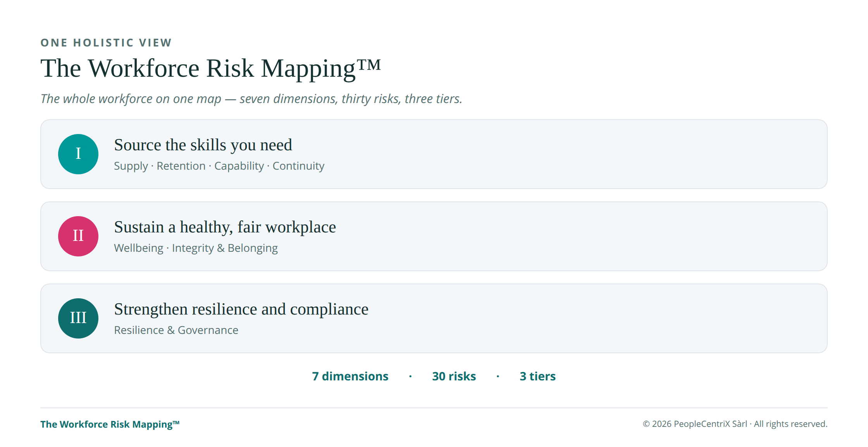Click 'Supply · Retention · Capability · Continuity' subtitle
This screenshot has height=447, width=868.
tap(219, 166)
